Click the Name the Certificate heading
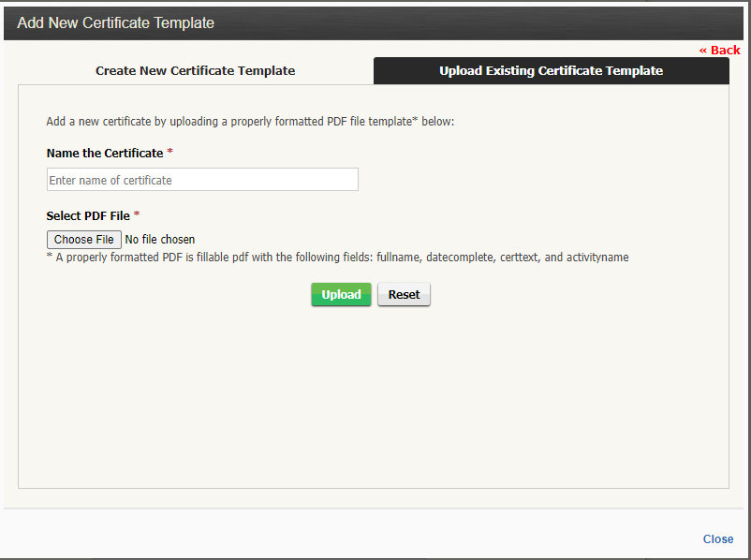The image size is (751, 560). point(106,153)
